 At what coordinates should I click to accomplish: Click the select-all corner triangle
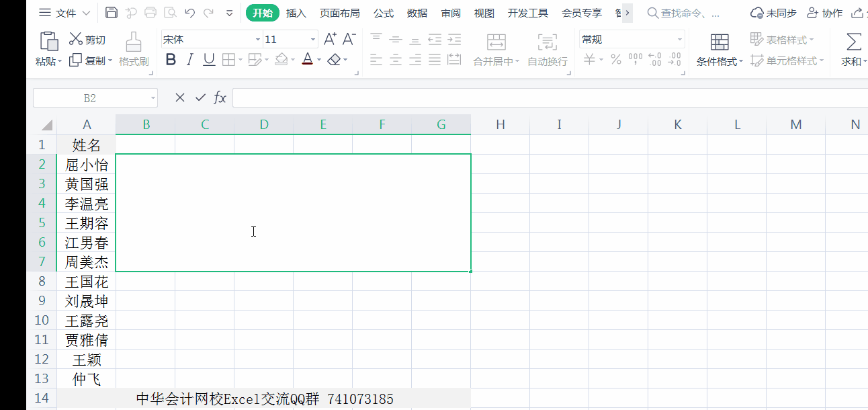[x=46, y=125]
